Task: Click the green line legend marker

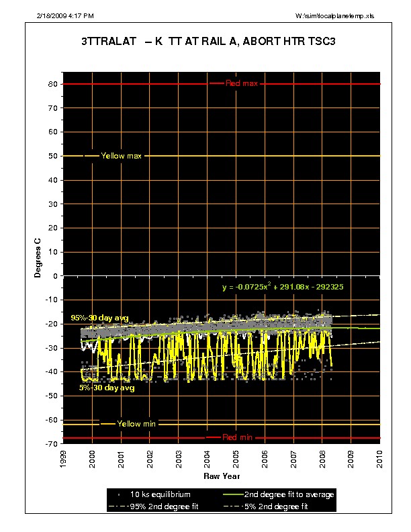Action: click(x=243, y=494)
